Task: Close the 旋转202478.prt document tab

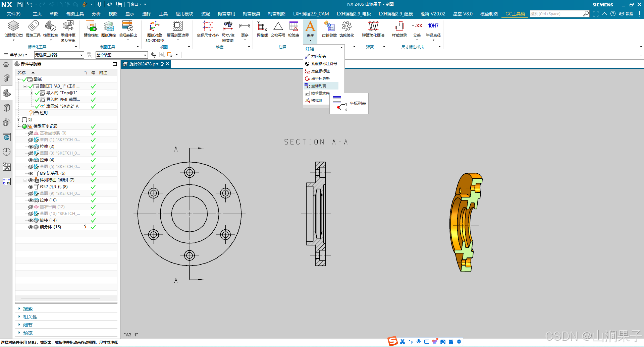Action: (x=167, y=64)
